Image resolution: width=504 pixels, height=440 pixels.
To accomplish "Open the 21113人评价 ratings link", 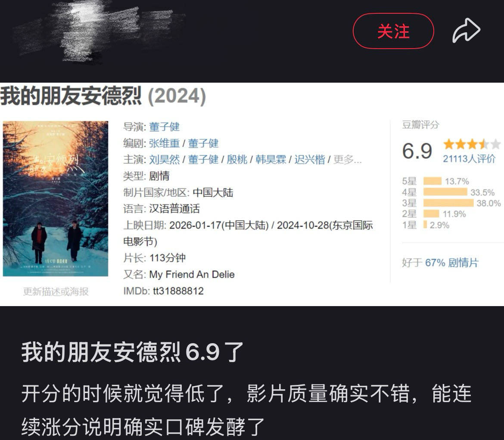I will 469,159.
